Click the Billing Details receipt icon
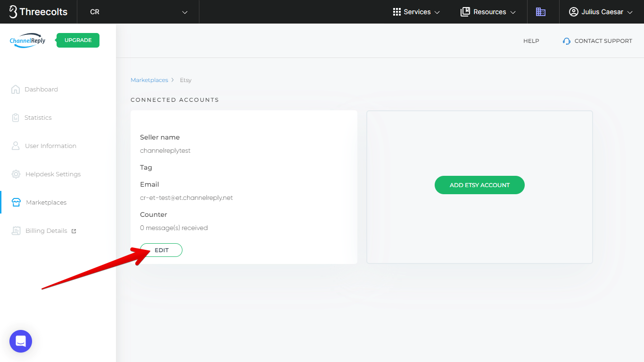This screenshot has height=362, width=644. (17, 230)
